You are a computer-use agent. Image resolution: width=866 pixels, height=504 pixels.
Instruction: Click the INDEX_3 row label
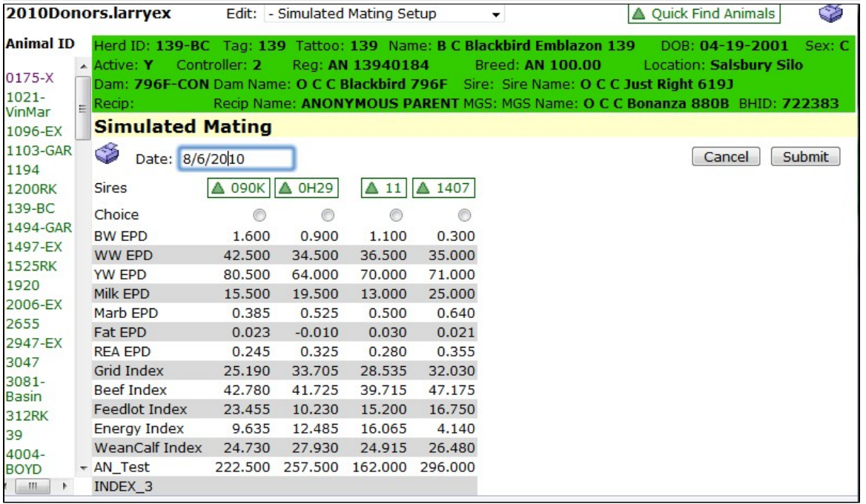coord(123,487)
